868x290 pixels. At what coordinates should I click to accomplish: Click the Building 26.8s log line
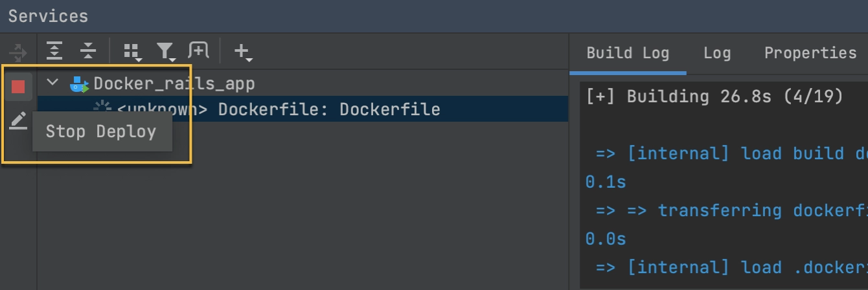pyautogui.click(x=714, y=97)
